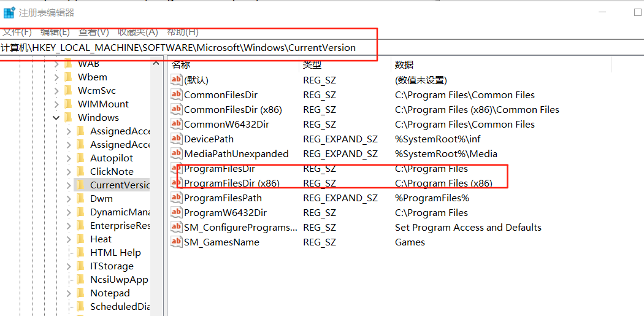Viewport: 644px width, 316px height.
Task: Click the Dwm folder icon
Action: (81, 198)
